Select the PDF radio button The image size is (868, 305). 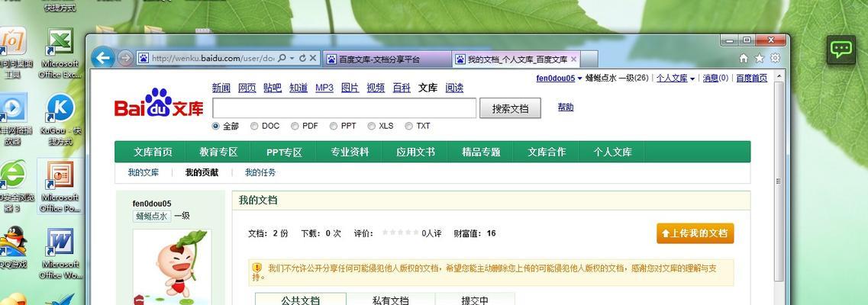click(295, 126)
